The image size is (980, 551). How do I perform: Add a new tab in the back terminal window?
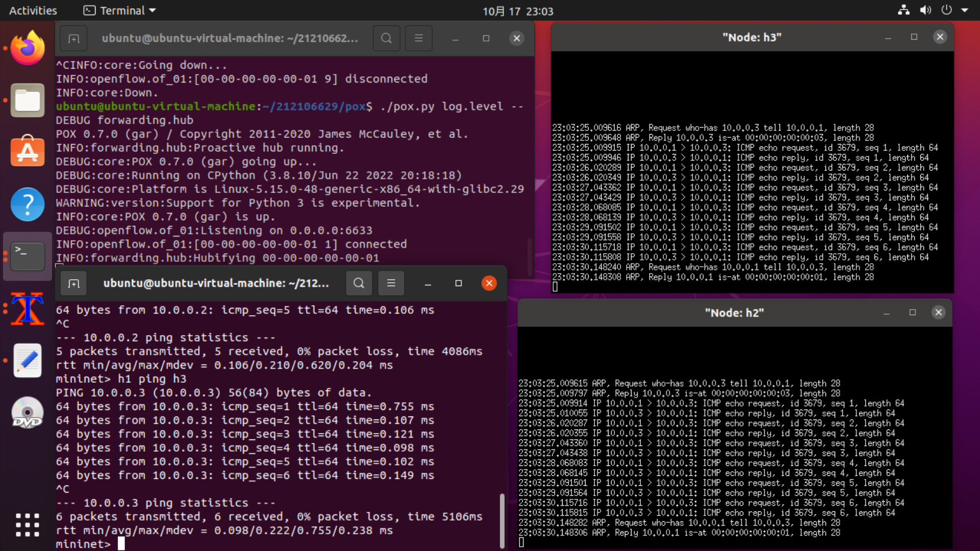(74, 38)
